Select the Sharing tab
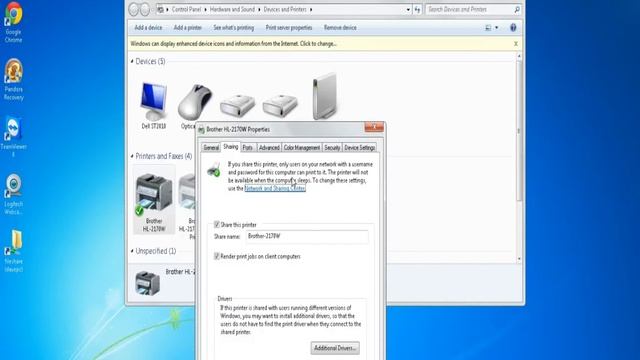This screenshot has width=640, height=360. tap(231, 147)
